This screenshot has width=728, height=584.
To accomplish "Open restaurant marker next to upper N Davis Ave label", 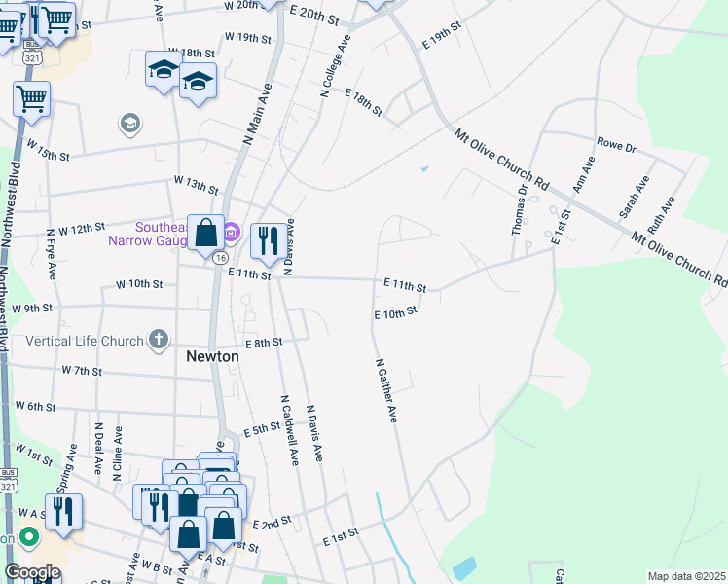I will [x=269, y=242].
